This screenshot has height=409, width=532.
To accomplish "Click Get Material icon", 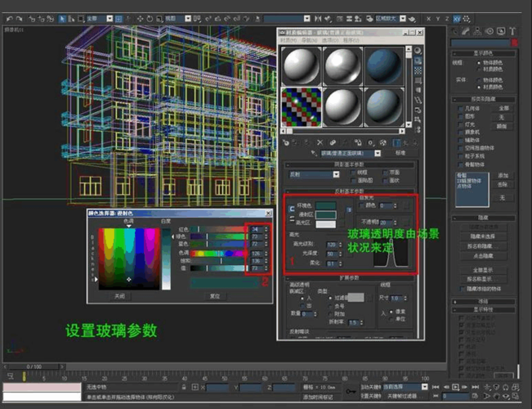I will [x=286, y=142].
